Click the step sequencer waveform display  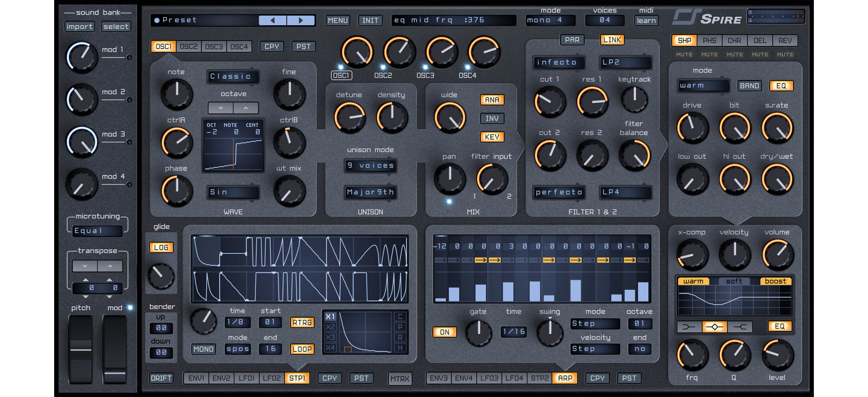tap(300, 269)
